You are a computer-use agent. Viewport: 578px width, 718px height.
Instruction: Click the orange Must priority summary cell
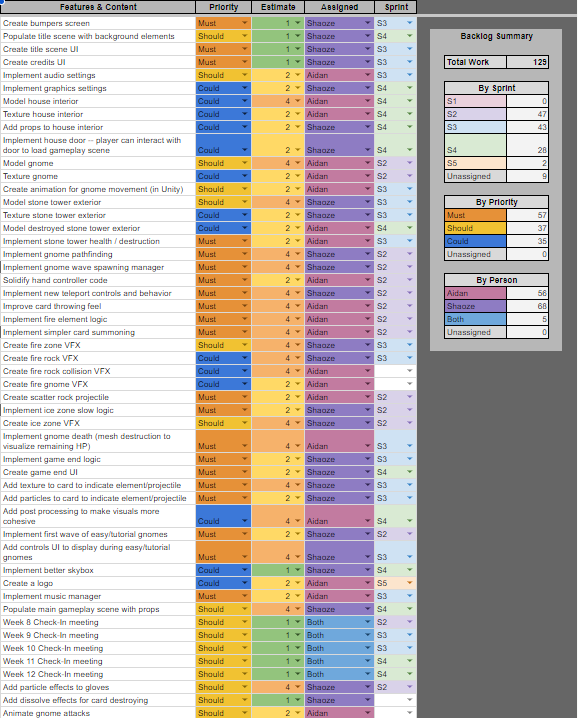pyautogui.click(x=475, y=215)
